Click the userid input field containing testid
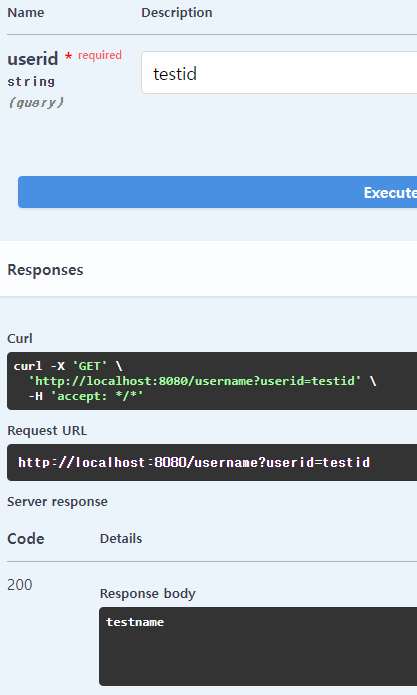This screenshot has height=695, width=417. coord(279,73)
